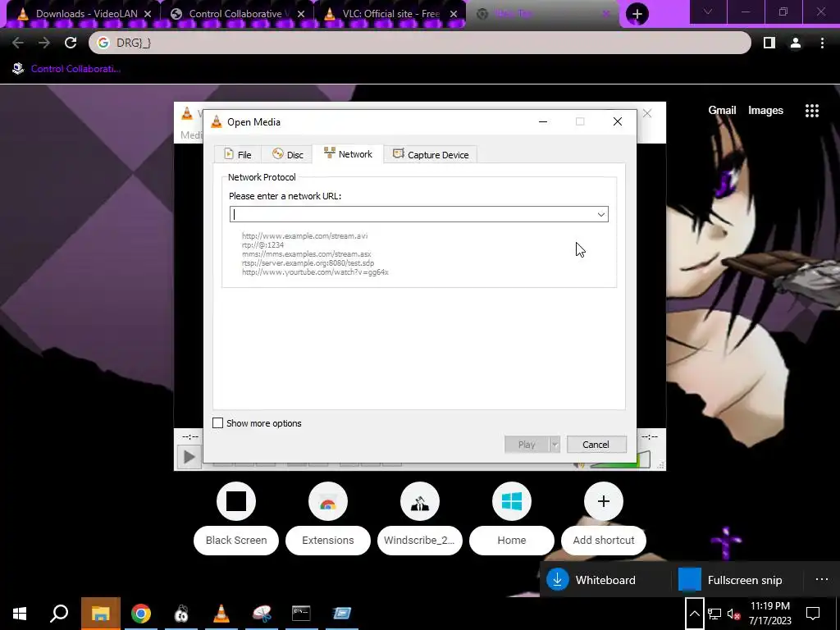Close the Control Collaborative tab

click(301, 15)
